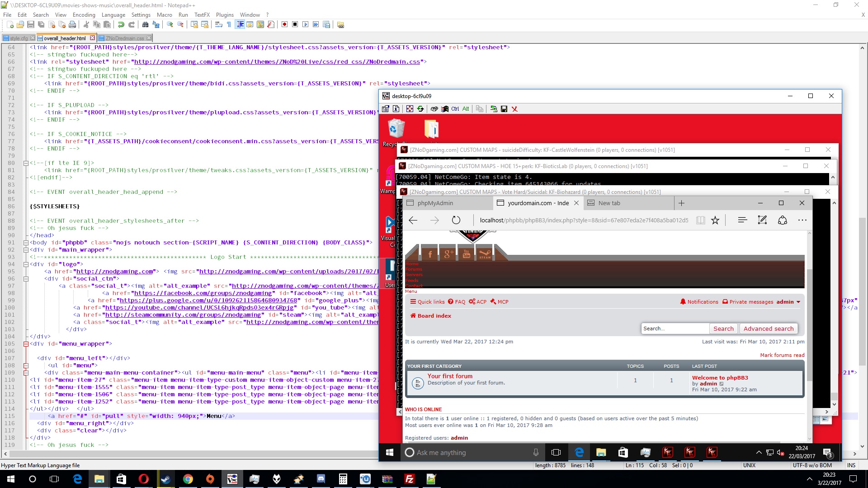The width and height of the screenshot is (868, 488).
Task: Click the browser reload icon in remote Edge
Action: (456, 220)
